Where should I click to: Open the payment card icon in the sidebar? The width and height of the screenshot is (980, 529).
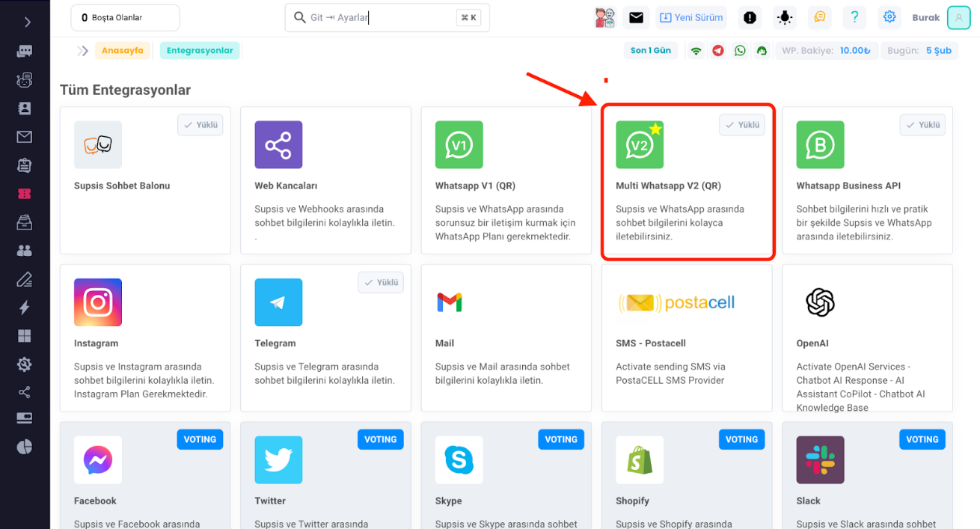pos(25,418)
